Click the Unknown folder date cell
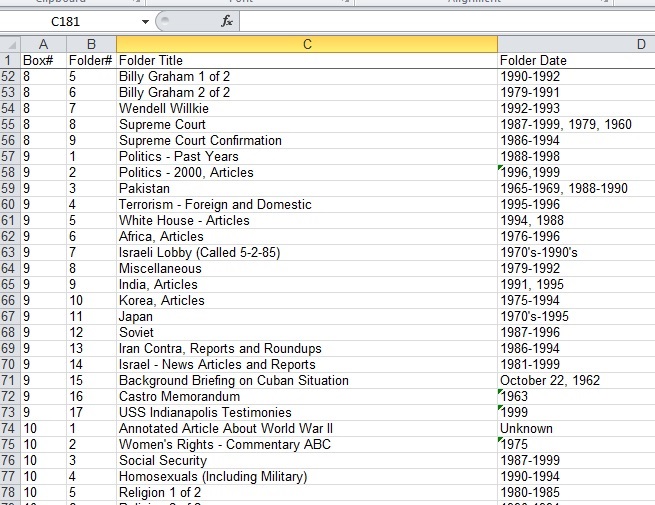 coord(576,428)
